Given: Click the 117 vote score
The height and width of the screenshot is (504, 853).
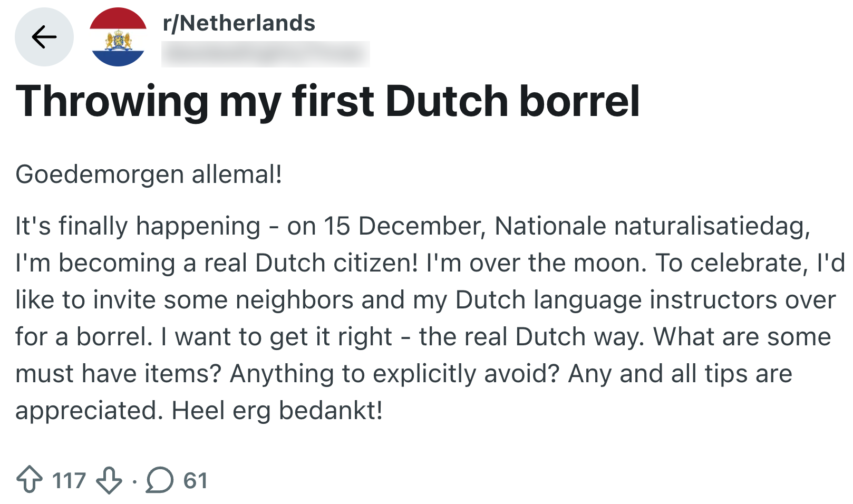Looking at the screenshot, I should click(69, 481).
